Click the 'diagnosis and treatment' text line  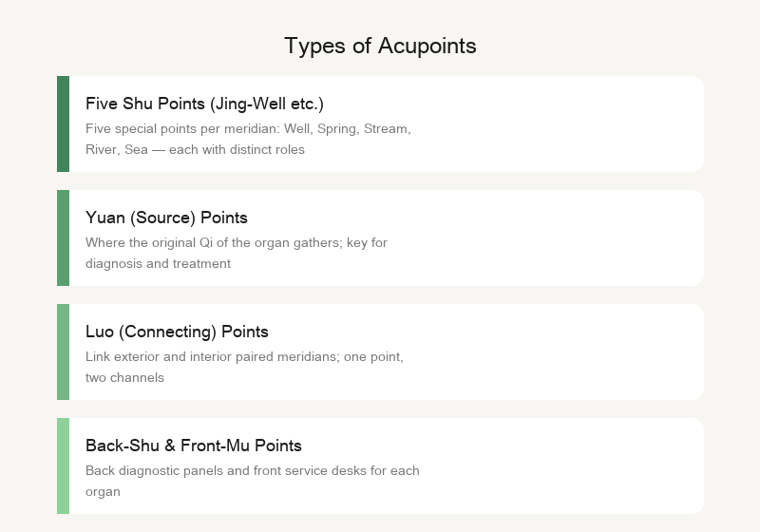click(158, 263)
